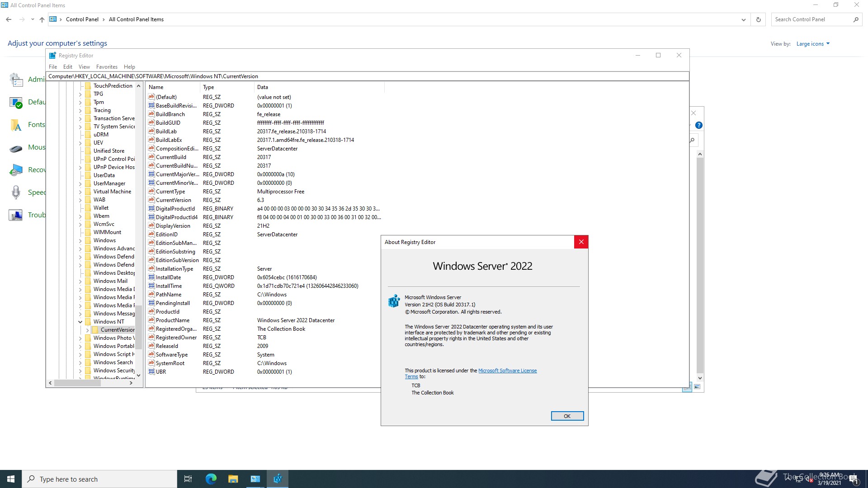Screen dimensions: 868x488
Task: Open the View by Large icons dropdown
Action: point(813,44)
